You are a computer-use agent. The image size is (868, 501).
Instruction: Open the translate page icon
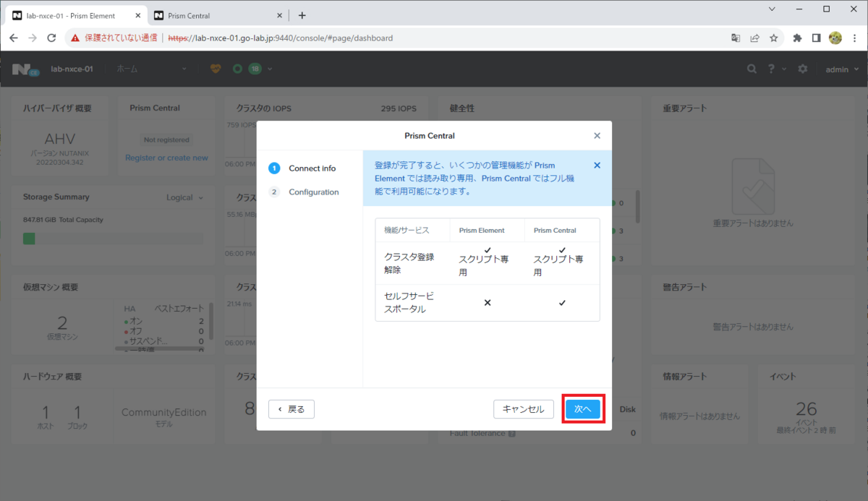pyautogui.click(x=736, y=38)
